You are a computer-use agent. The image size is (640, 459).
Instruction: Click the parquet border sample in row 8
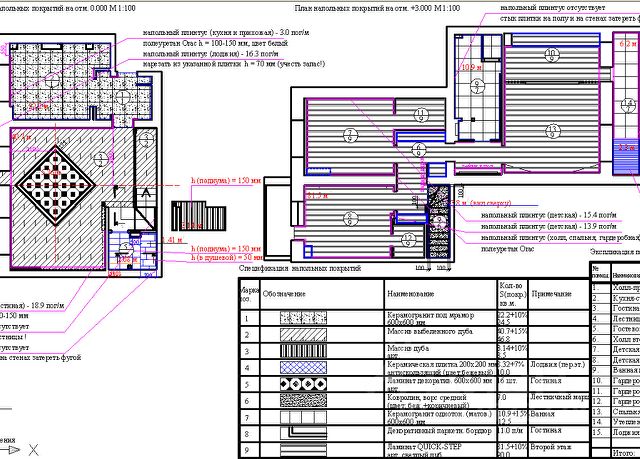[303, 434]
